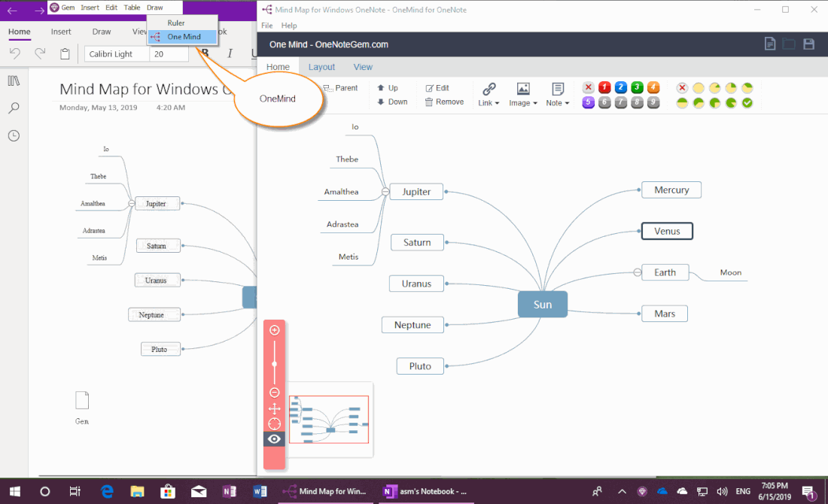Apply the orange priority 4 marker
This screenshot has width=828, height=504.
coord(653,87)
